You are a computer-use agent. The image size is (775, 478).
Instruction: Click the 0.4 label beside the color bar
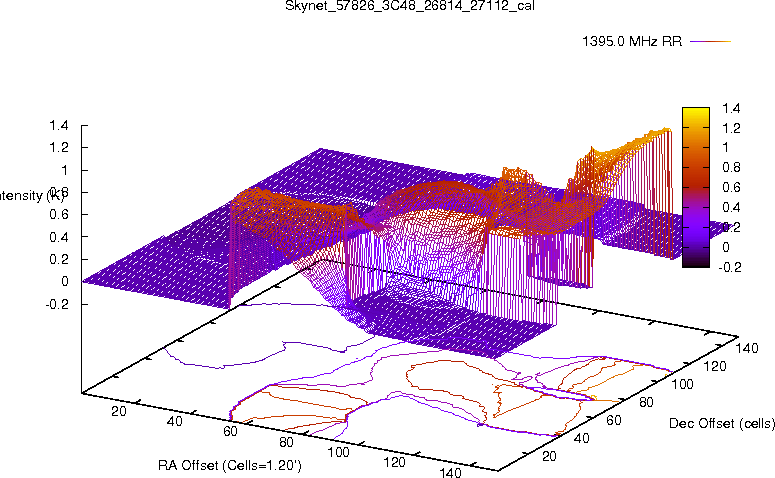coord(731,207)
